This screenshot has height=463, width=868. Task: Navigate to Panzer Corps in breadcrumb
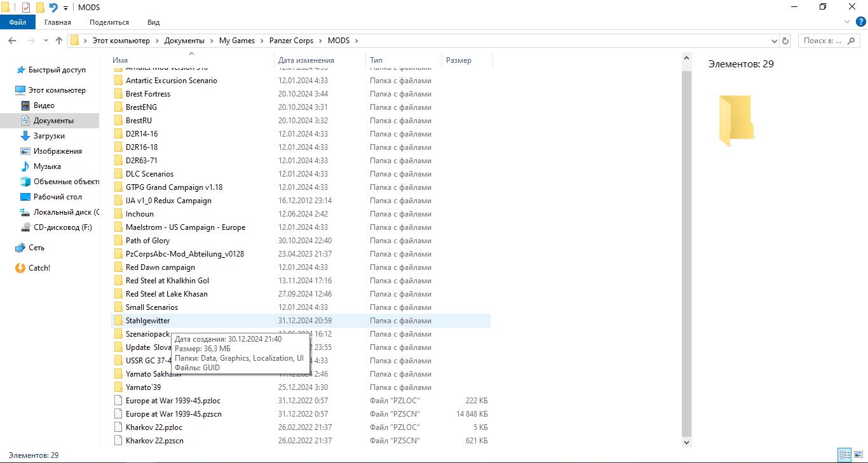pos(291,41)
